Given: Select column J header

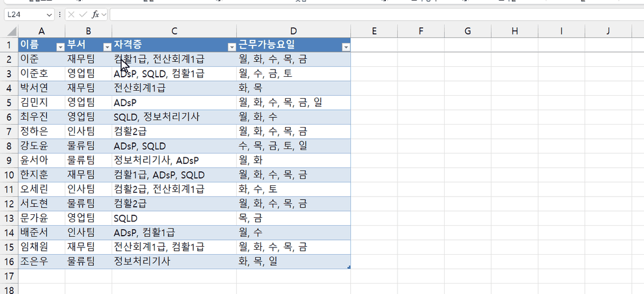Looking at the screenshot, I should pos(608,31).
